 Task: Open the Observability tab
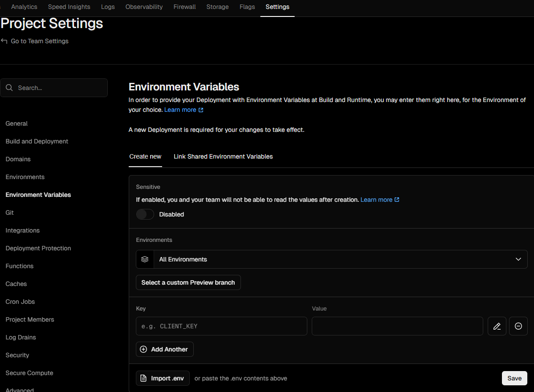tap(144, 7)
